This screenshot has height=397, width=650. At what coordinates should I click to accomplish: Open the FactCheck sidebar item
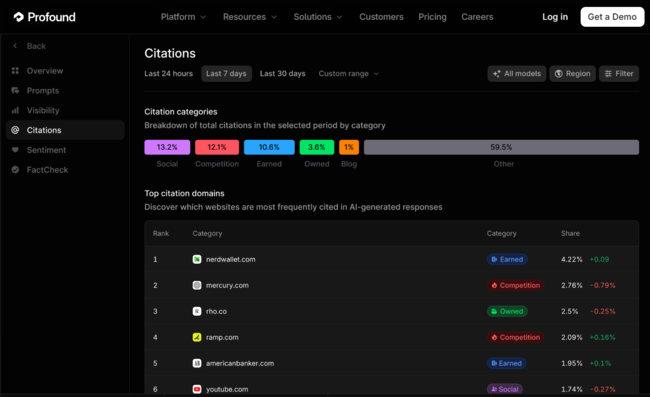click(x=65, y=170)
